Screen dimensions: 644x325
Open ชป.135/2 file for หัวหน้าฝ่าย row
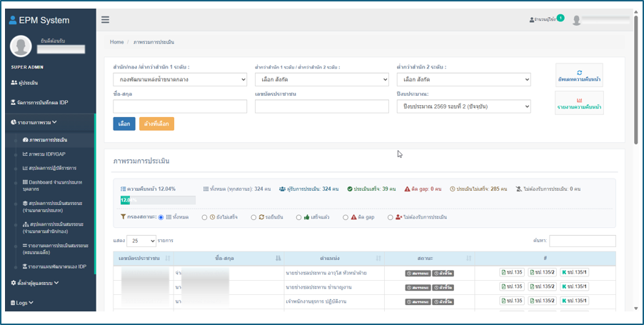[542, 272]
